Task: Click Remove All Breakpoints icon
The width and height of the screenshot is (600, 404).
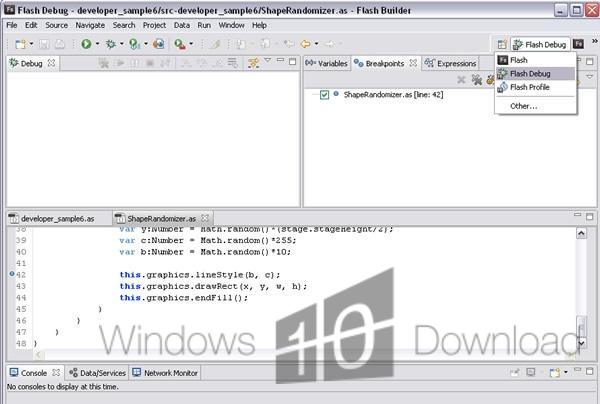Action: pyautogui.click(x=477, y=80)
